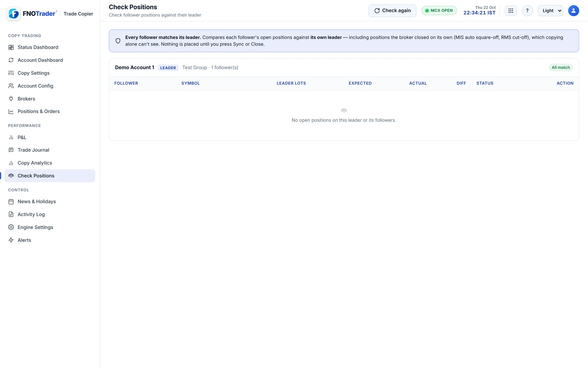Open help via question mark icon

(527, 11)
